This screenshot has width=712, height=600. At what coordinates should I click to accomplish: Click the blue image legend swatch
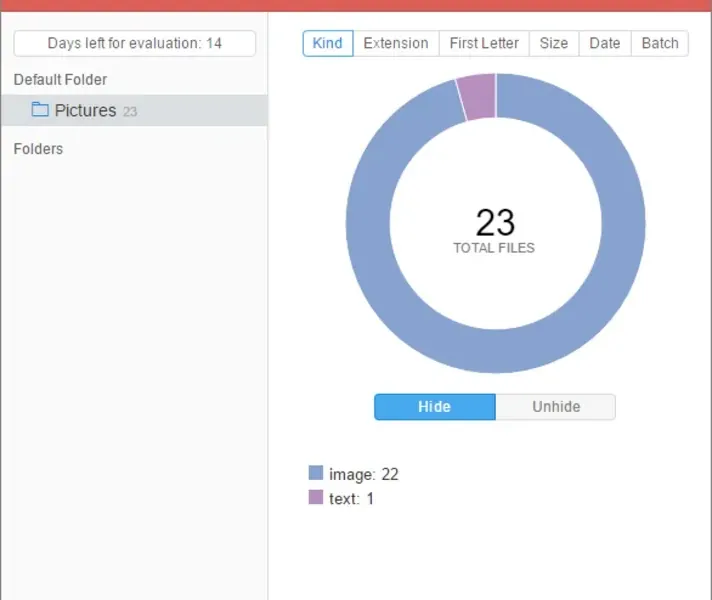[x=316, y=473]
